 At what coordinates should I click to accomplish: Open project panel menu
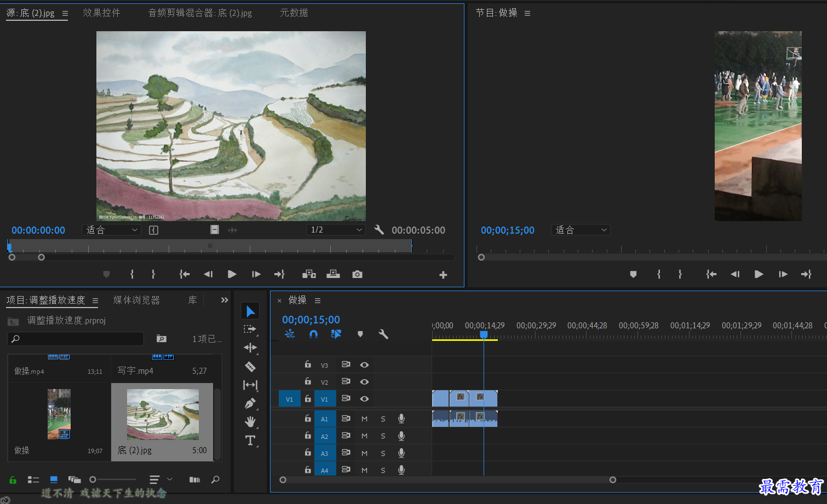coord(95,300)
